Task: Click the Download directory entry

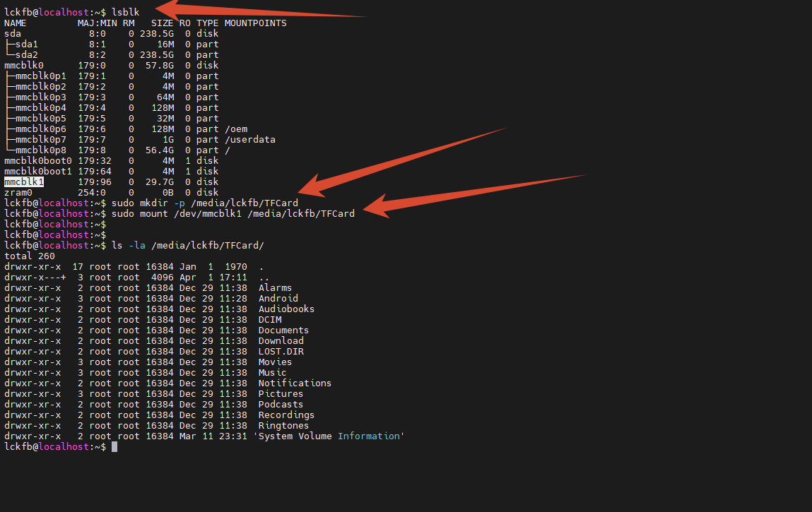Action: (281, 340)
